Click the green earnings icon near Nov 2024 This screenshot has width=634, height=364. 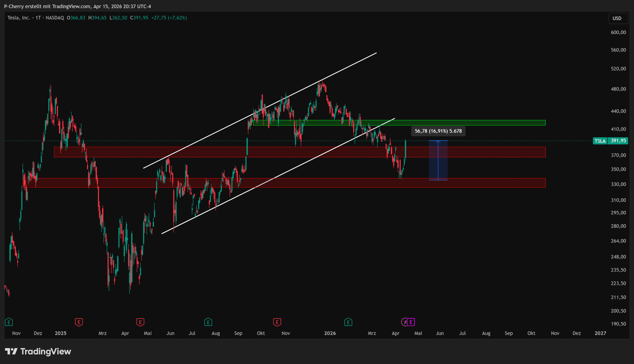[x=9, y=322]
